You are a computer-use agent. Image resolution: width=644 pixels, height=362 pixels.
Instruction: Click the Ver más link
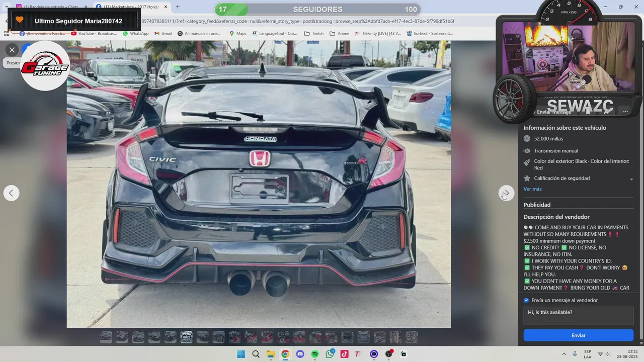(x=532, y=189)
